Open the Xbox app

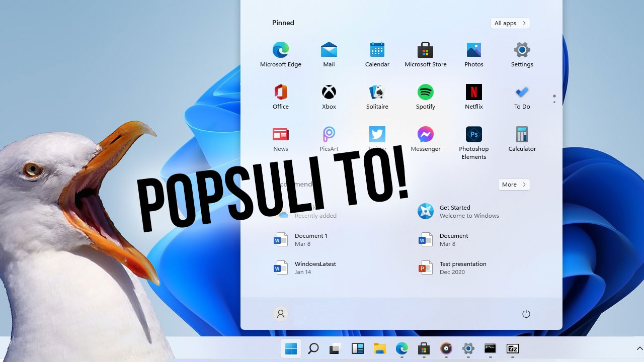tap(329, 97)
